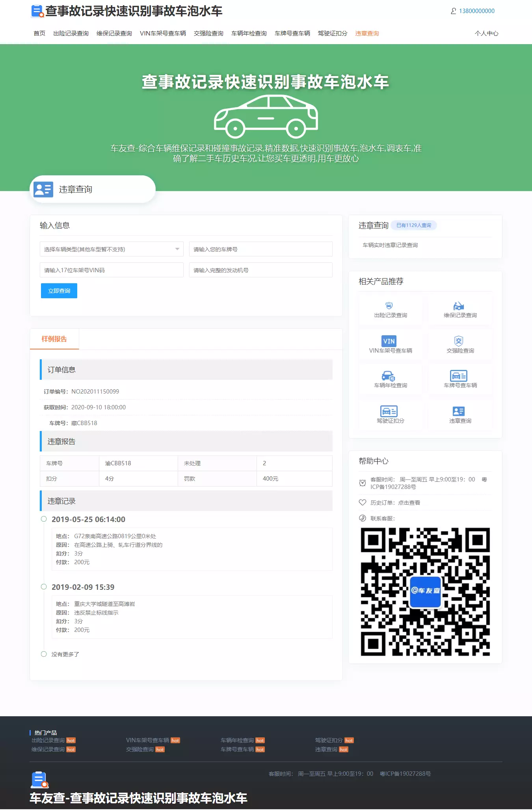Click the engine number input field
Screen dimensions: 532x810
coord(261,270)
